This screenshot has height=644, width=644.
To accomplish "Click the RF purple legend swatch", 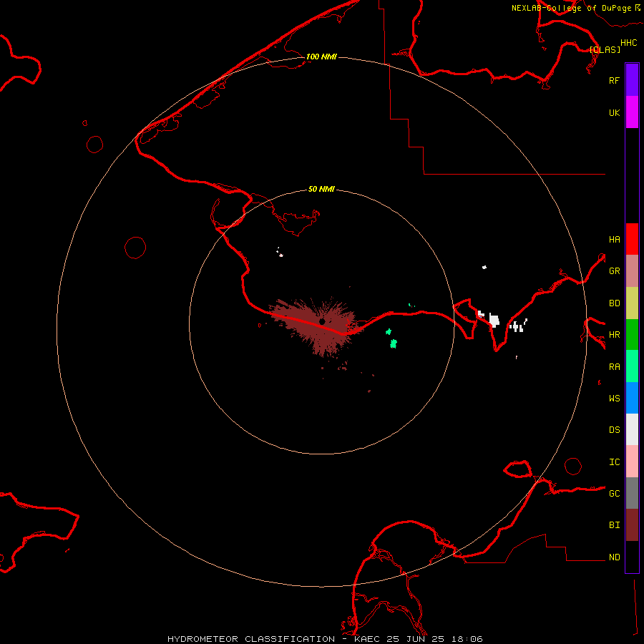I will click(x=632, y=80).
